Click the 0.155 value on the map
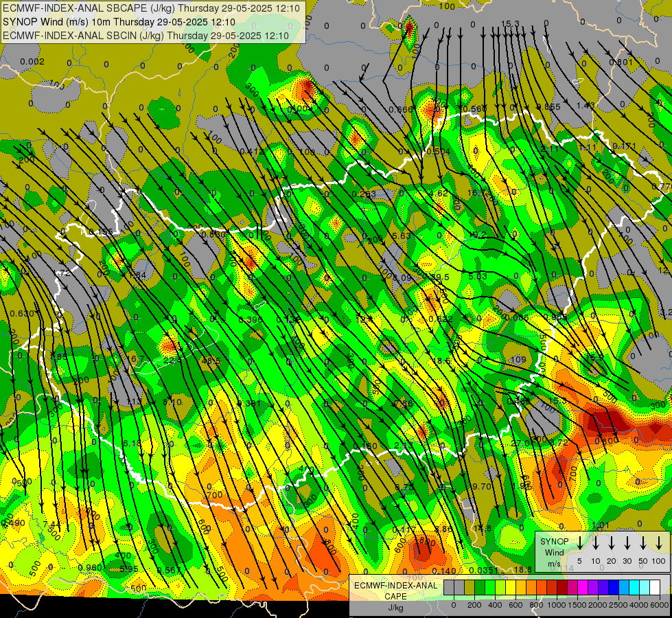Screen dimensions: 672x618 (x=101, y=233)
